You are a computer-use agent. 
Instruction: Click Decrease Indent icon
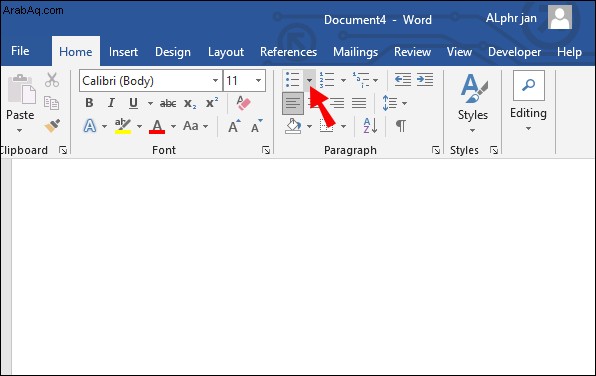coord(403,80)
